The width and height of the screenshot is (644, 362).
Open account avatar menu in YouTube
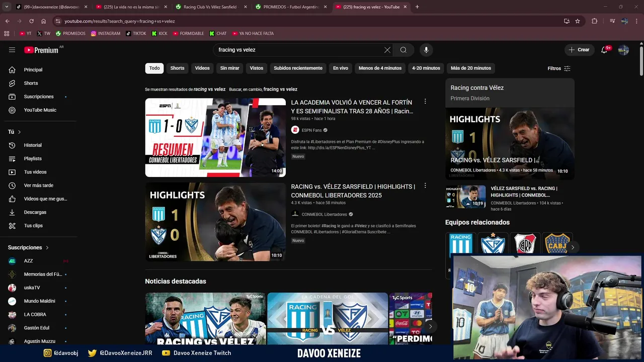(x=623, y=50)
